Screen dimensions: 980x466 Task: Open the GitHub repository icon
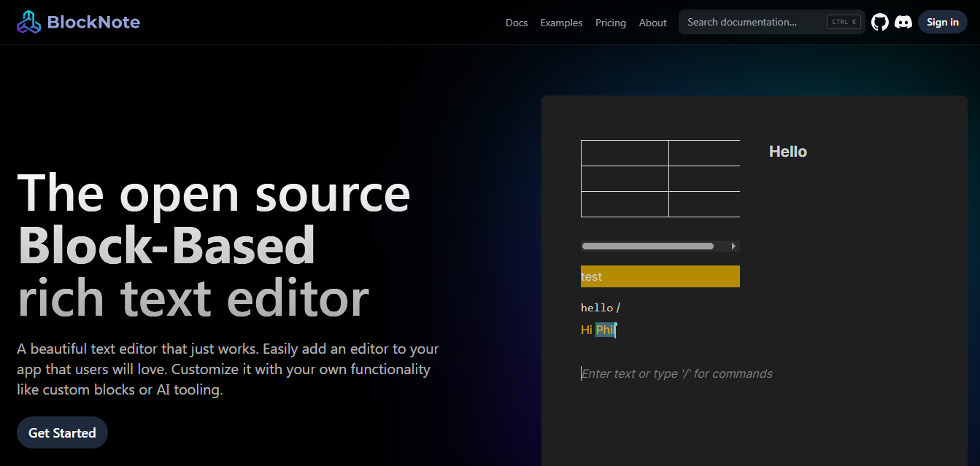(x=880, y=22)
